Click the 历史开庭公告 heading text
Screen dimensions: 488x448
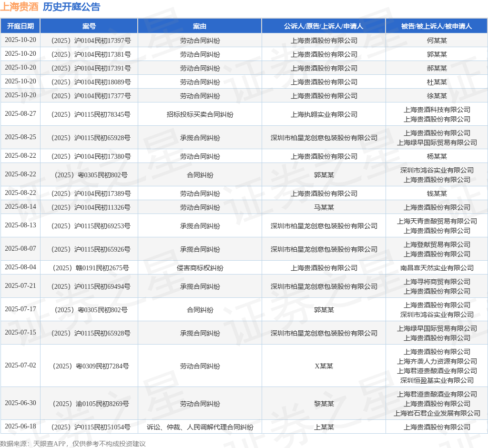pos(71,7)
